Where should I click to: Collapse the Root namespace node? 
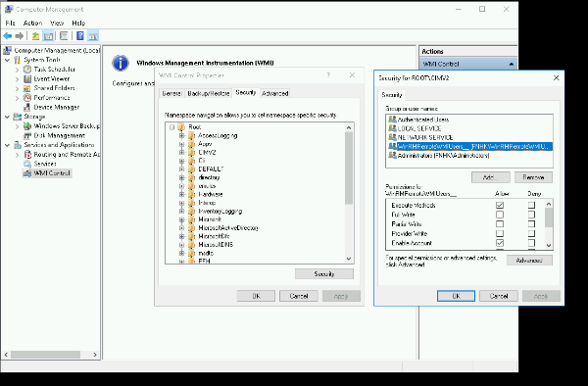pos(172,127)
